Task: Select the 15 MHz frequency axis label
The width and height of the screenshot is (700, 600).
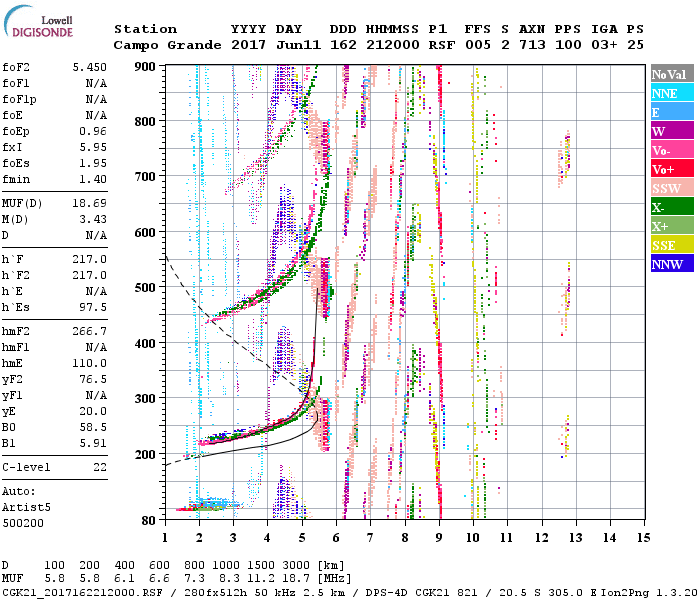Action: point(643,538)
